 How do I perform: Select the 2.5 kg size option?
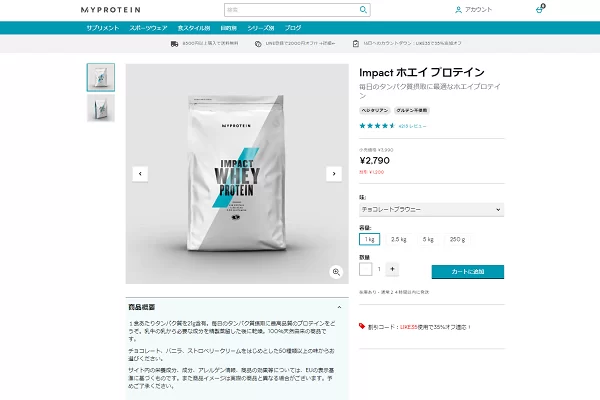(398, 239)
